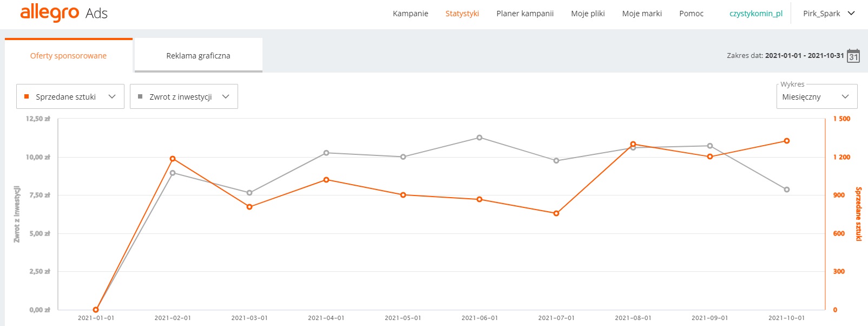
Task: Open Statystyki in the navigation
Action: pyautogui.click(x=462, y=14)
